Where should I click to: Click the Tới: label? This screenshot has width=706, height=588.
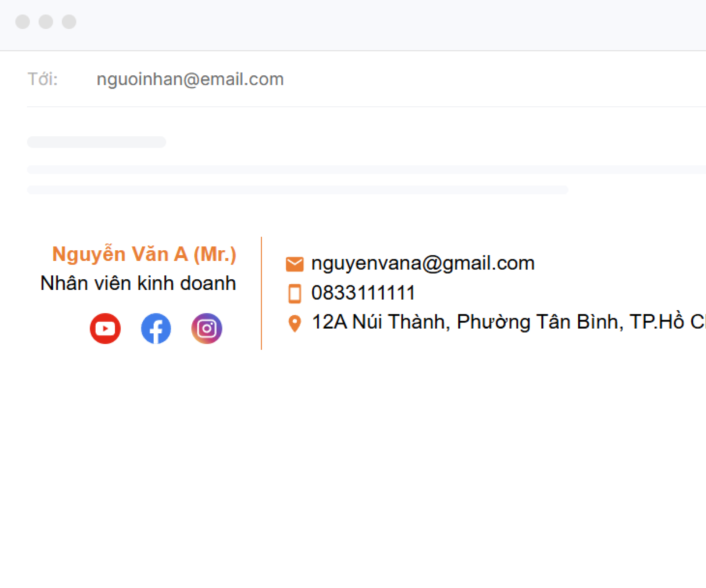(43, 79)
